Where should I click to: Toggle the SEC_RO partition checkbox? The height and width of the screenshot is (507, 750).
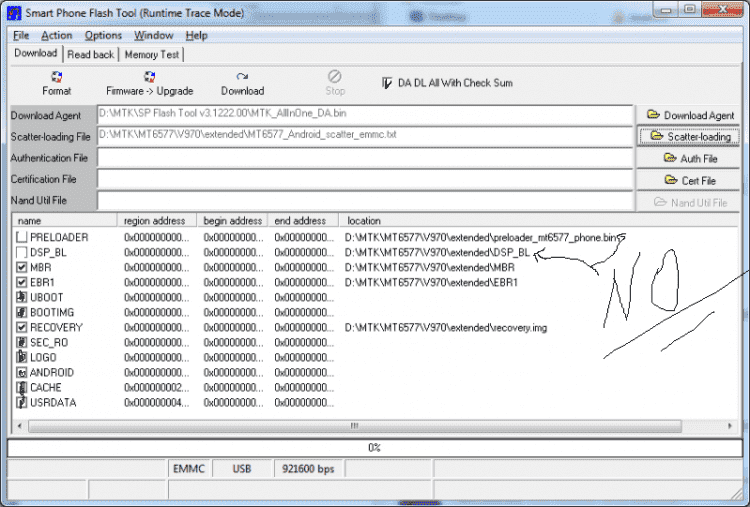22,342
